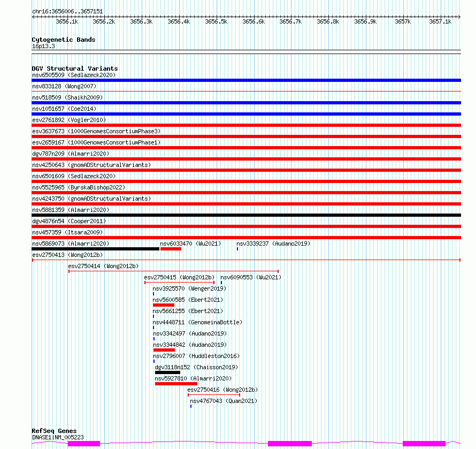Select the red span under esv2750414
Viewport: 476px width, 449px height.
pos(174,271)
